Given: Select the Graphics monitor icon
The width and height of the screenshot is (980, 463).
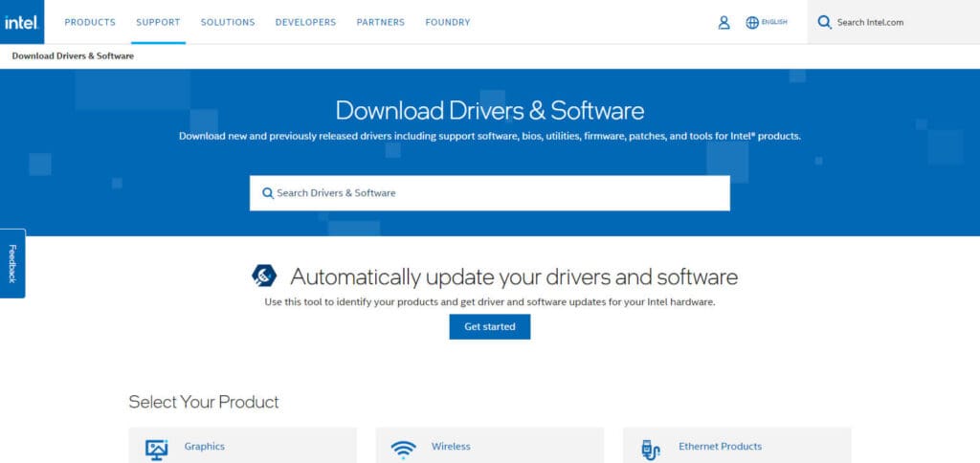Looking at the screenshot, I should point(156,450).
